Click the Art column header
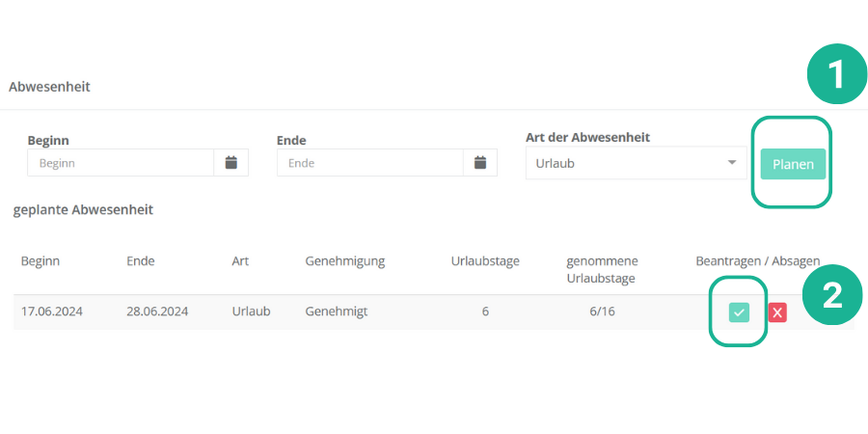 pyautogui.click(x=240, y=260)
